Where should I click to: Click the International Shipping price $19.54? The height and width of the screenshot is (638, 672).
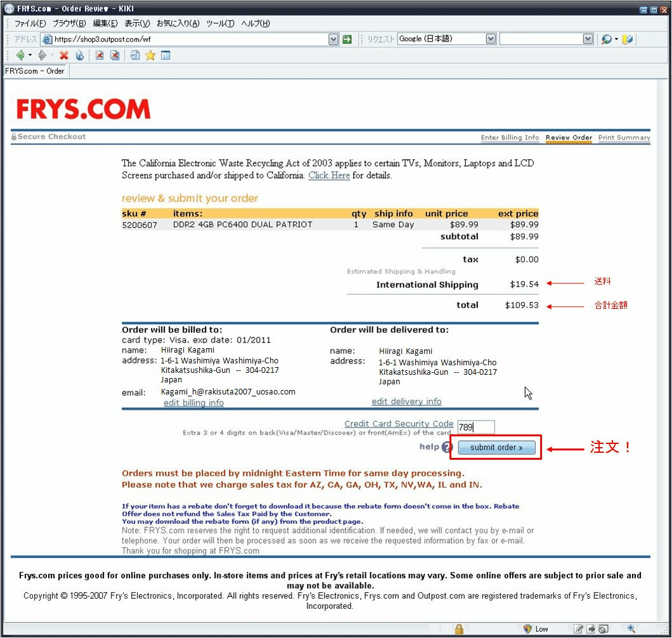click(524, 284)
